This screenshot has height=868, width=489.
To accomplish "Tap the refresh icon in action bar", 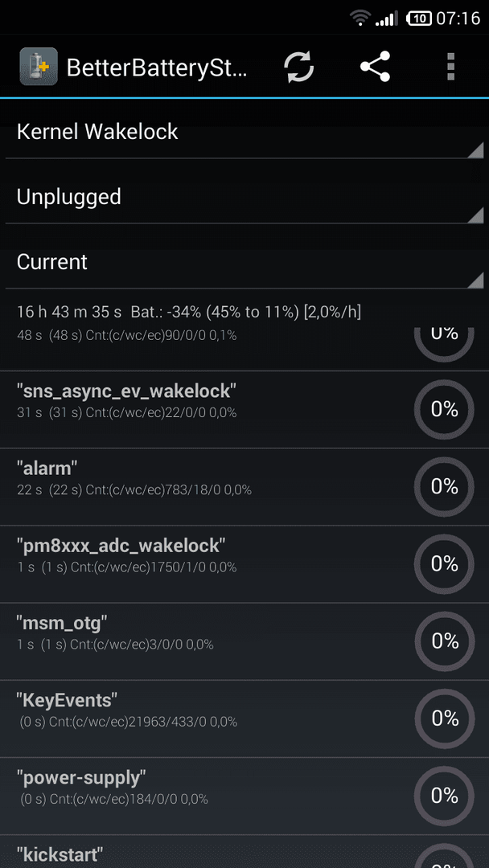I will (299, 67).
